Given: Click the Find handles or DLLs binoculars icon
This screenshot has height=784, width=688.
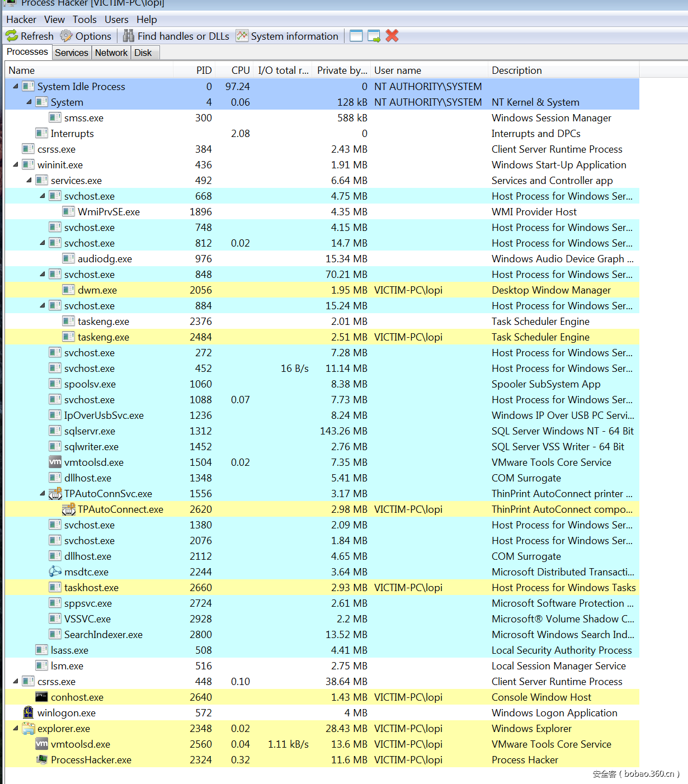Looking at the screenshot, I should pyautogui.click(x=129, y=36).
